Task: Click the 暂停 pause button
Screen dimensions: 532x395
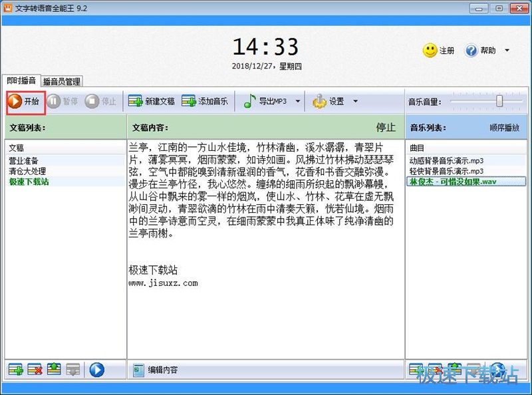Action: [x=62, y=101]
